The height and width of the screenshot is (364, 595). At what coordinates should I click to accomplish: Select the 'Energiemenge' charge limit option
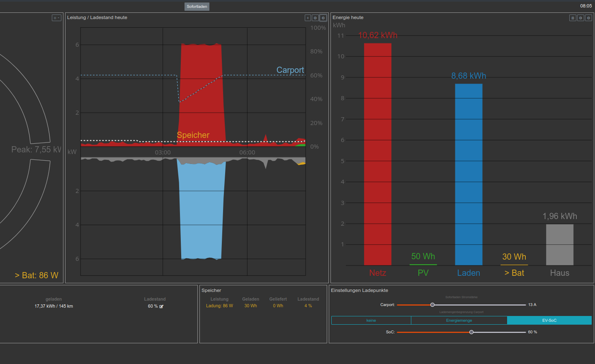coord(459,321)
